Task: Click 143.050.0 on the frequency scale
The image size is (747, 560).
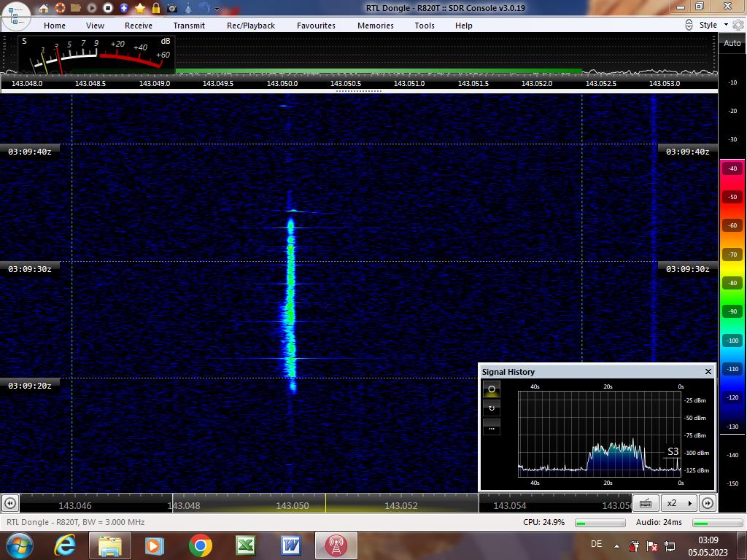Action: (x=282, y=83)
